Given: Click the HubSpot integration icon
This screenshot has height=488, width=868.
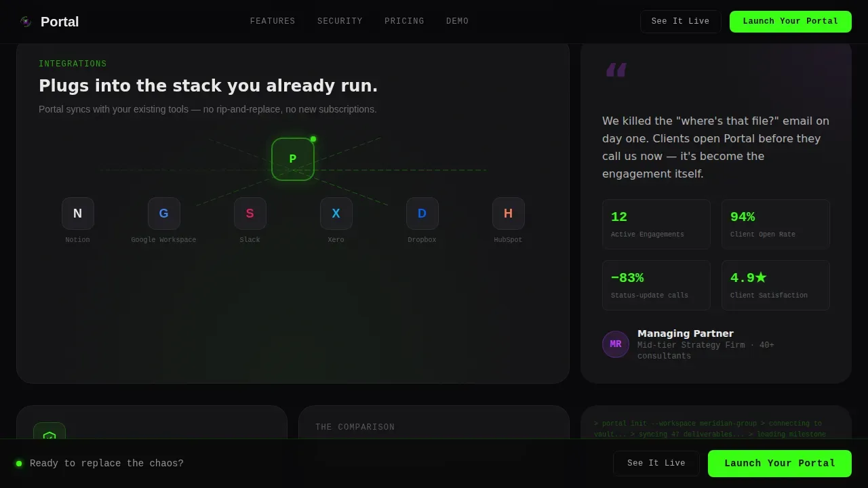Looking at the screenshot, I should [509, 213].
